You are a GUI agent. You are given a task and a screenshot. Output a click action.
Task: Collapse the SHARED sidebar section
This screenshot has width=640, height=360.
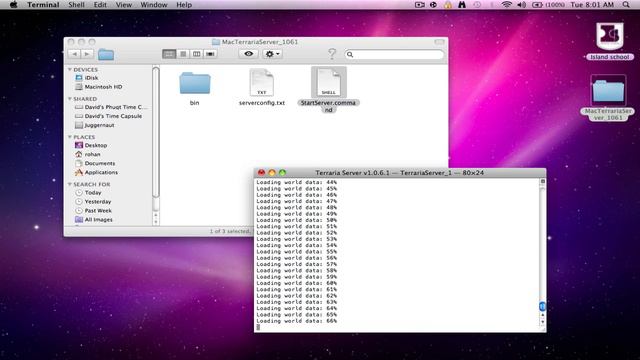pyautogui.click(x=70, y=99)
